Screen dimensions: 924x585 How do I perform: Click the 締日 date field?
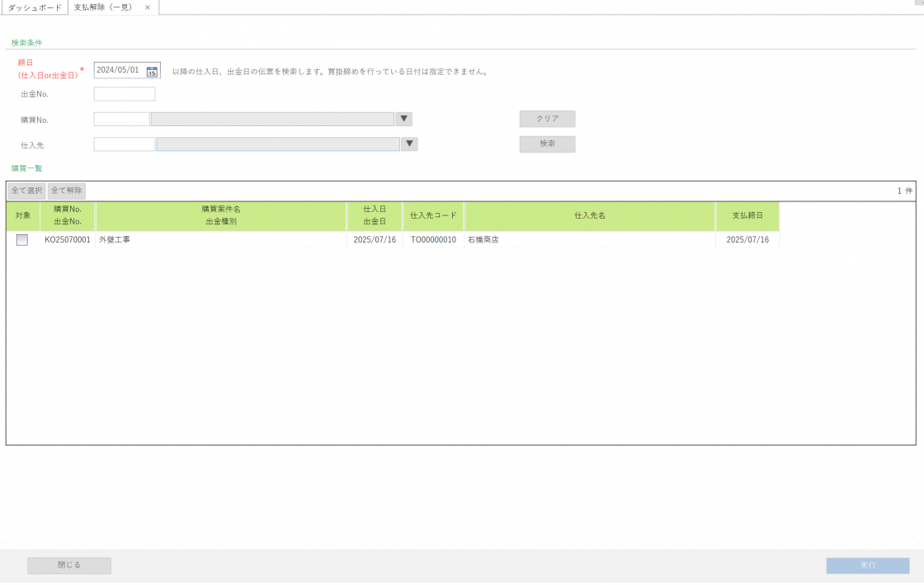[x=119, y=70]
